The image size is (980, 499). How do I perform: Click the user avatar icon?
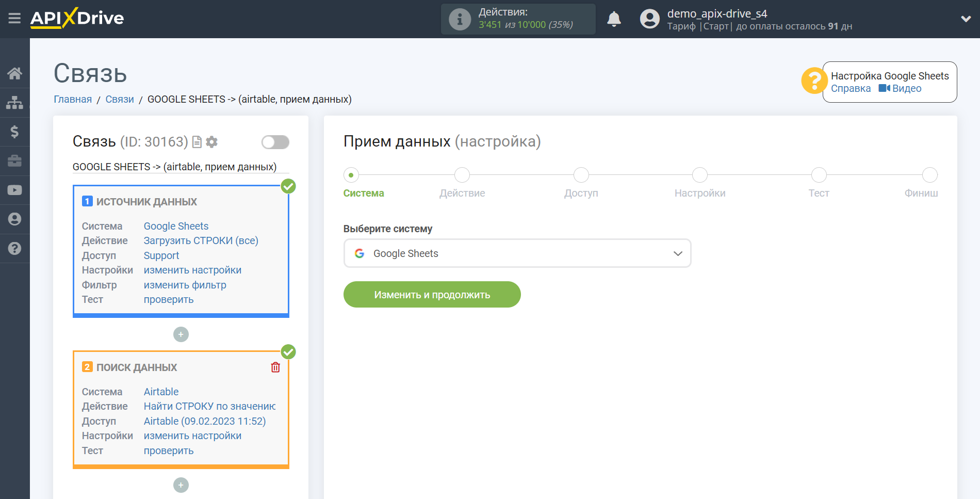[650, 19]
